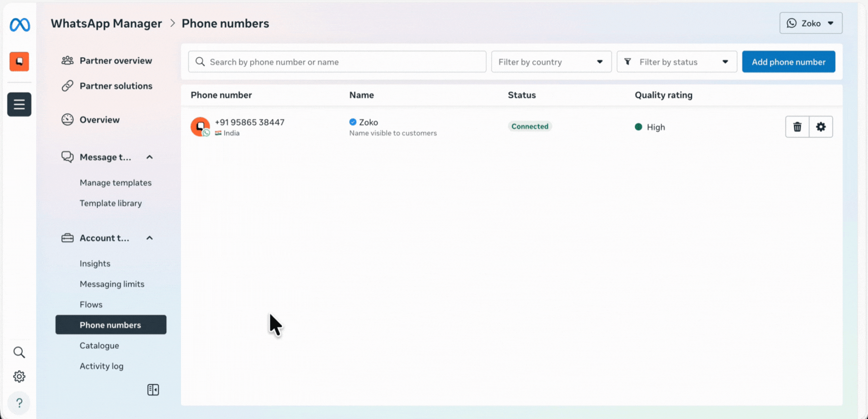This screenshot has height=419, width=868.
Task: Click the India flag icon
Action: pyautogui.click(x=218, y=133)
